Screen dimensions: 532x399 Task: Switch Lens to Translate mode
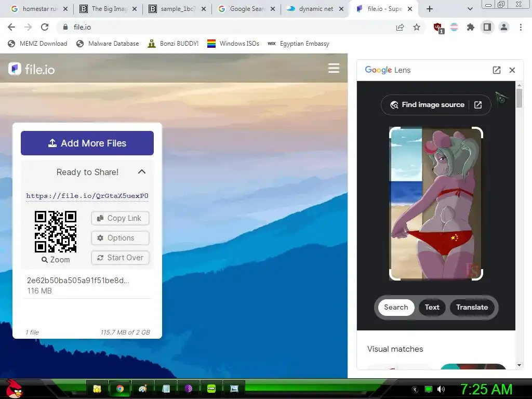coord(472,308)
